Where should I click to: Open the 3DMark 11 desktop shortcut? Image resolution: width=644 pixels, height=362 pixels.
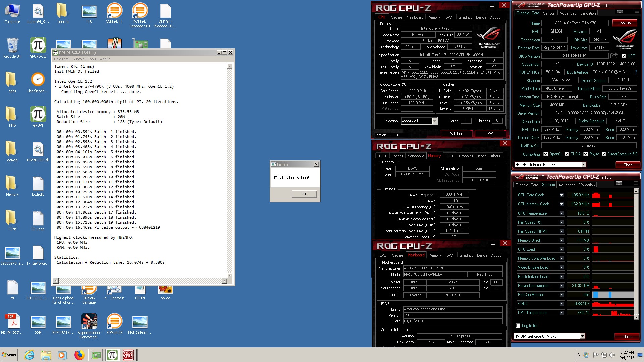point(114,13)
